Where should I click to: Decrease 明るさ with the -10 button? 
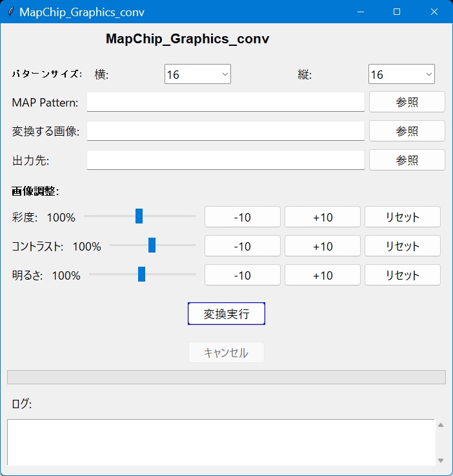click(x=242, y=274)
